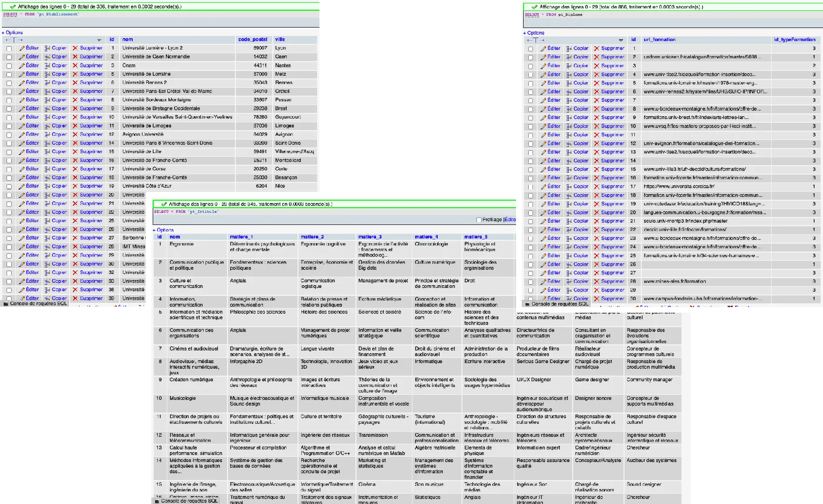The image size is (823, 504).
Task: Open the SQL console bar below the pt_Etablissement table
Action: point(38,304)
